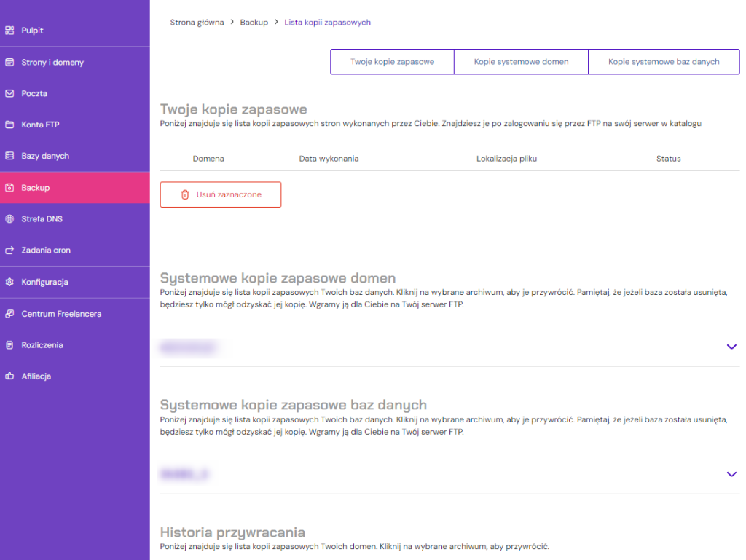Click the Strony i domeny sidebar icon
This screenshot has width=746, height=560.
point(9,63)
